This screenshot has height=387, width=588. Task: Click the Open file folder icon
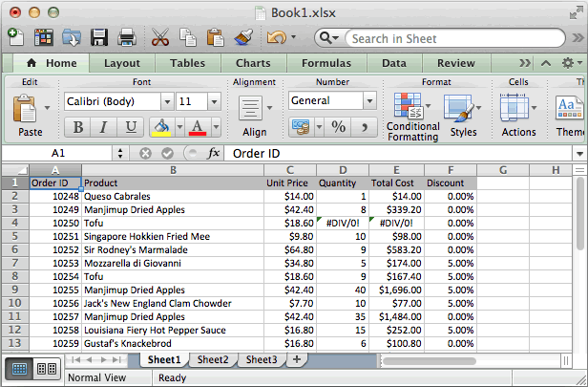pyautogui.click(x=72, y=37)
